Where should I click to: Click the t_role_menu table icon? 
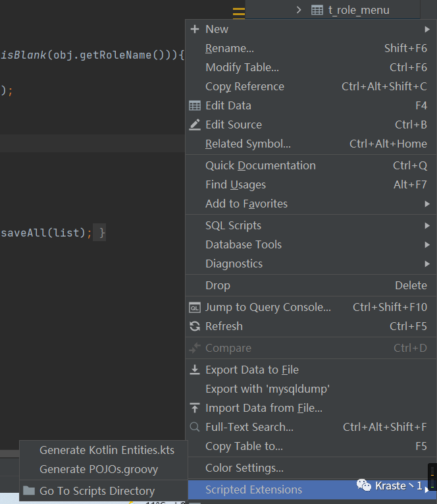pyautogui.click(x=317, y=10)
